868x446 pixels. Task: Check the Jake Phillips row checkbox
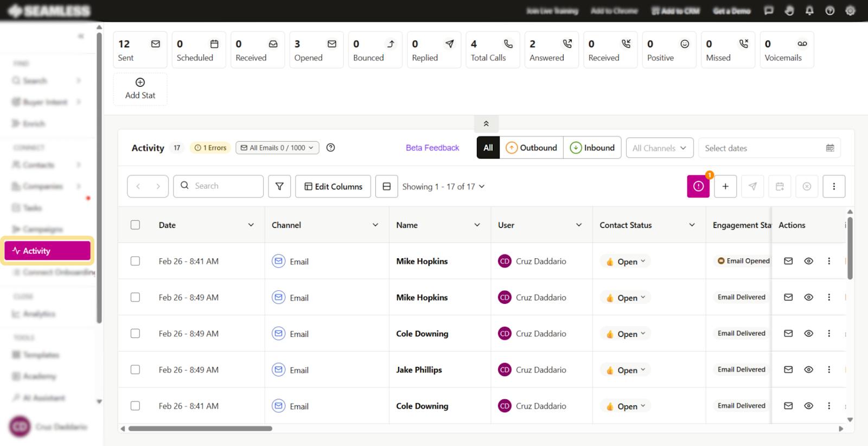tap(135, 369)
